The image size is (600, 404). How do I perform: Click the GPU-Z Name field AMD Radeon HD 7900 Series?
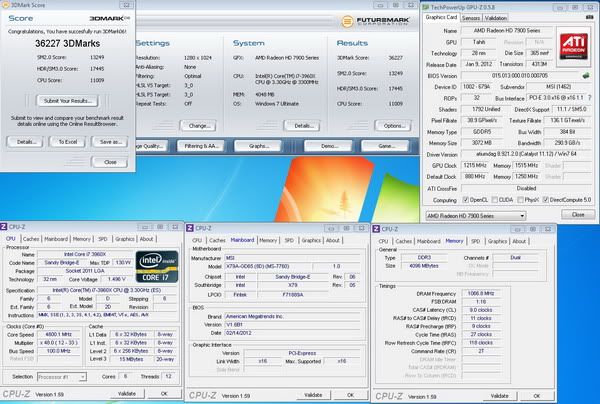pyautogui.click(x=507, y=30)
